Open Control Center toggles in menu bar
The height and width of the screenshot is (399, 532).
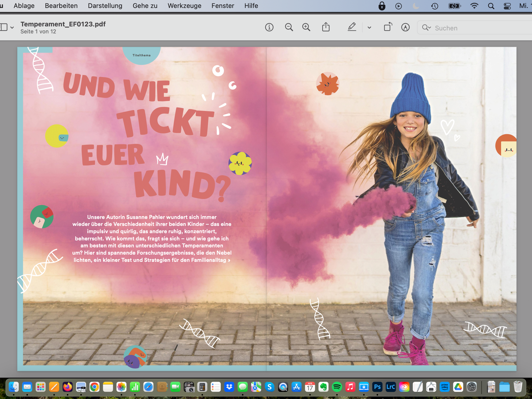click(x=507, y=6)
